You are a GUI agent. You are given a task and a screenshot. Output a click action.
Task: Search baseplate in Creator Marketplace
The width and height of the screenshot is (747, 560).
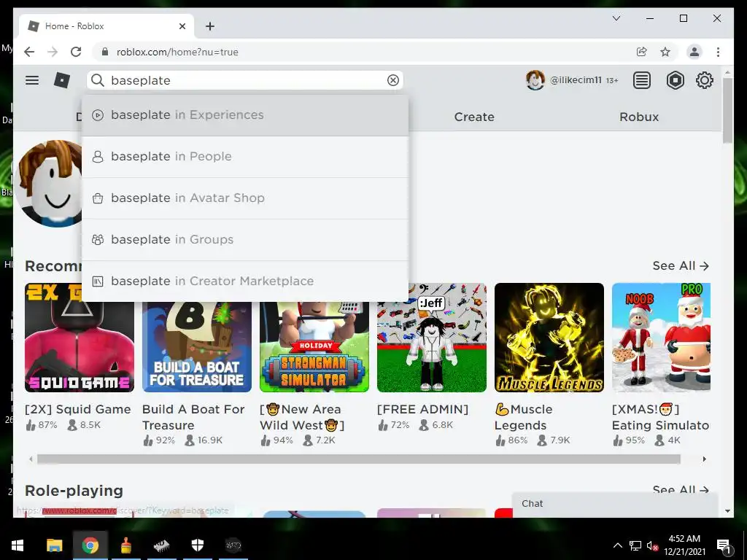point(245,281)
